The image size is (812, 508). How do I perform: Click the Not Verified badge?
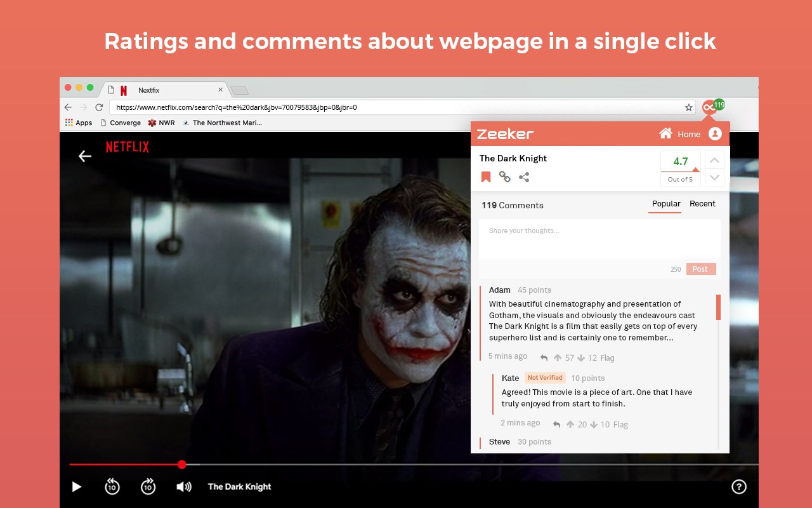point(545,378)
